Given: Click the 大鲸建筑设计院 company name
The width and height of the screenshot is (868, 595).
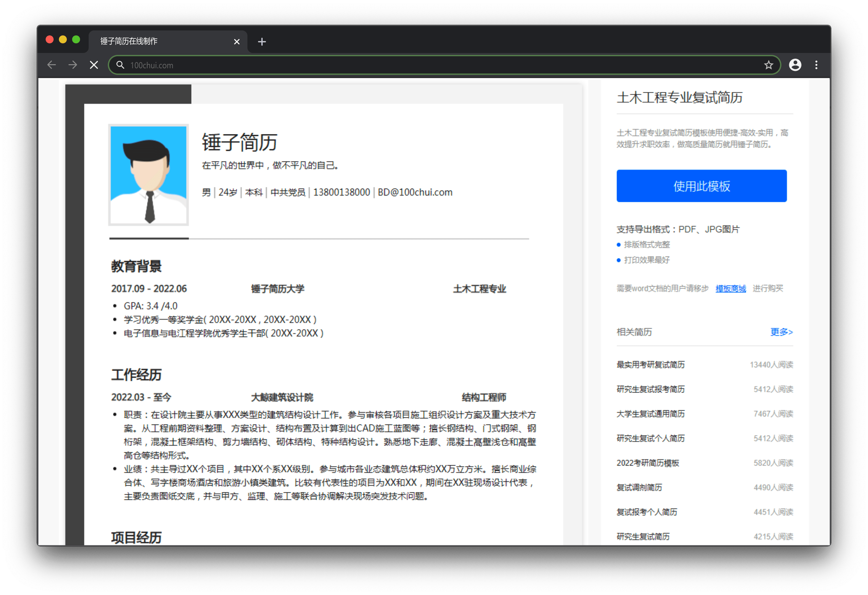Looking at the screenshot, I should (282, 397).
